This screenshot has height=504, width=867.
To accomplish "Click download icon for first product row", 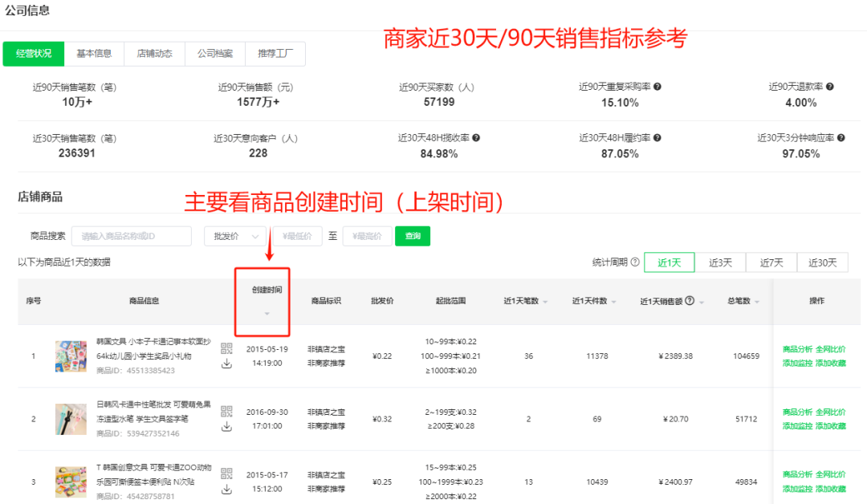I will click(226, 364).
